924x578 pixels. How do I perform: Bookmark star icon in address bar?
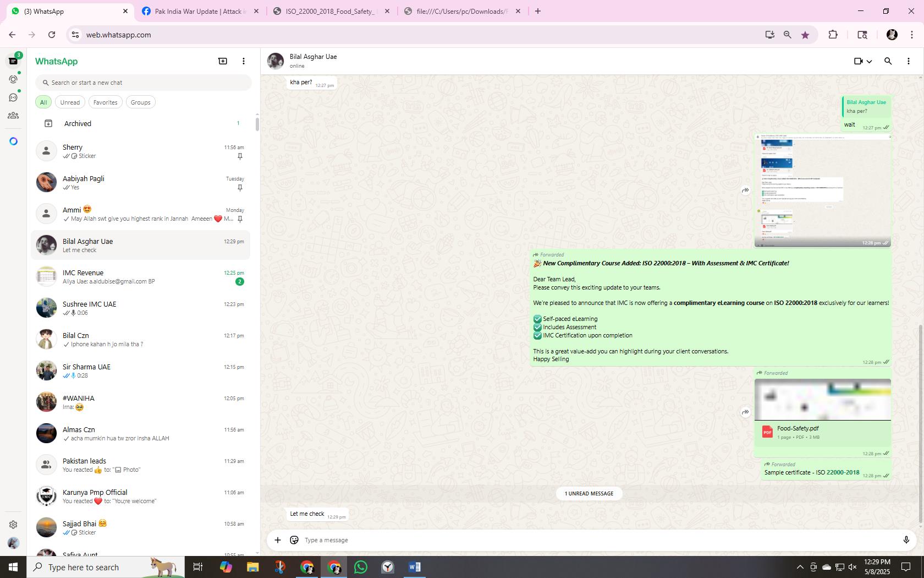tap(805, 35)
